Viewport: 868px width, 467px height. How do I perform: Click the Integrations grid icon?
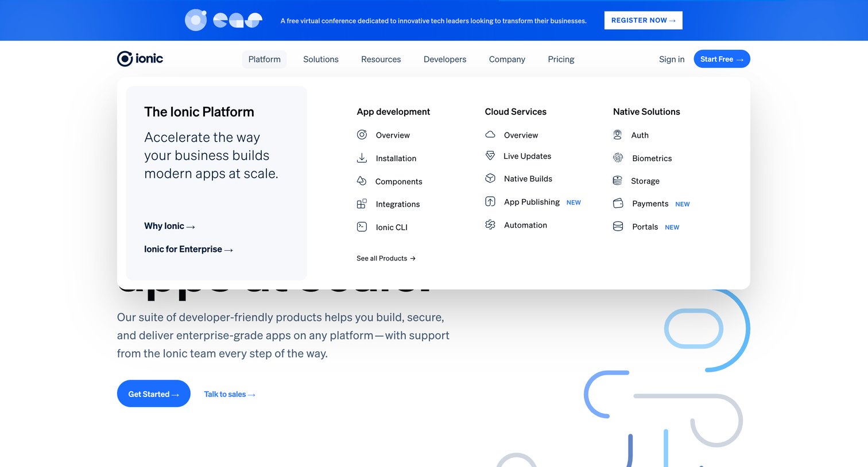point(362,204)
